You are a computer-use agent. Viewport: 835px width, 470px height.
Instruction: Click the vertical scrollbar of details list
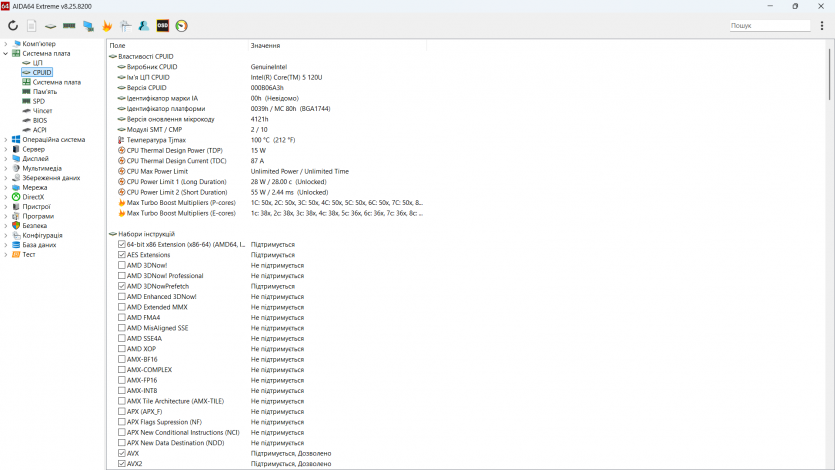(829, 250)
